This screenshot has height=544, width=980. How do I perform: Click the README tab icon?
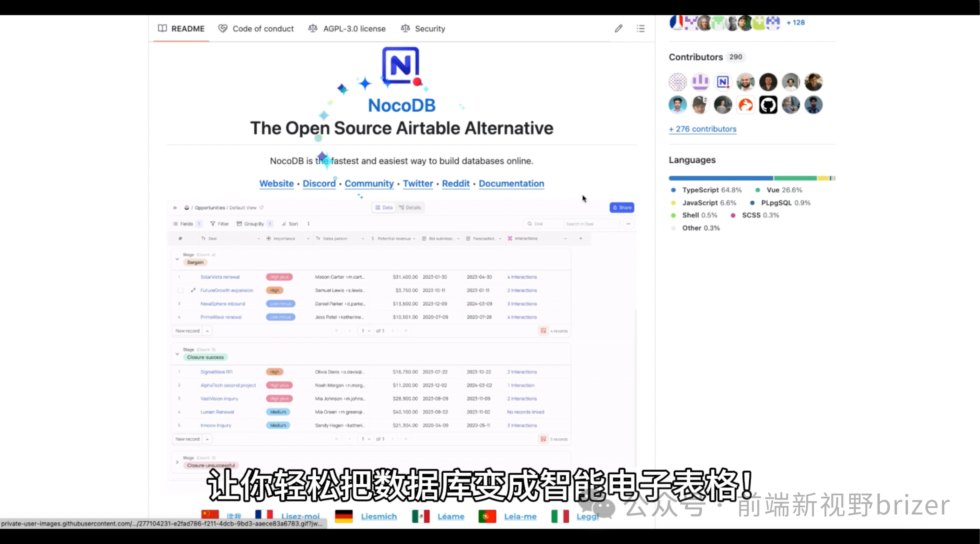coord(162,28)
